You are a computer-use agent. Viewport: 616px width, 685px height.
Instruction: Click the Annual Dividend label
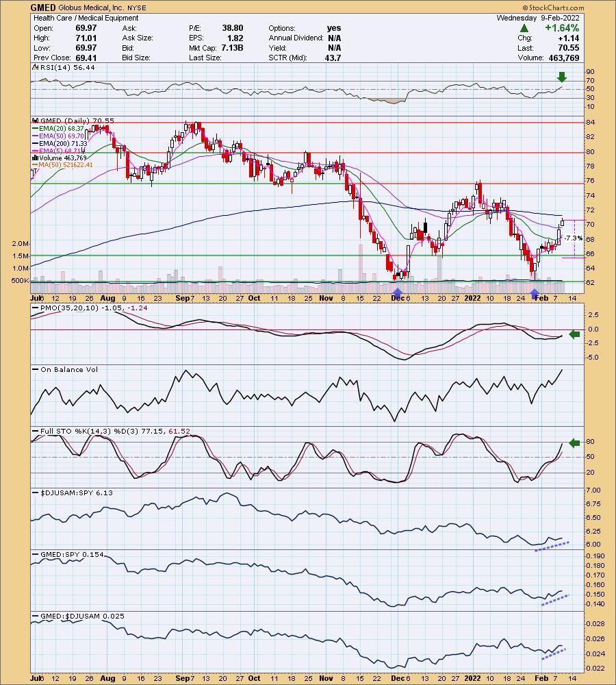coord(296,38)
